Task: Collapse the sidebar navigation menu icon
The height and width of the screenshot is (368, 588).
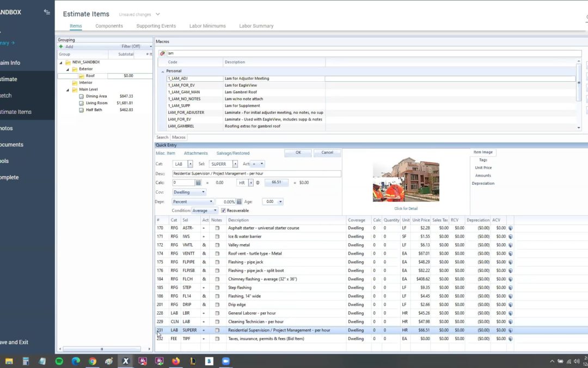Action: click(x=47, y=12)
